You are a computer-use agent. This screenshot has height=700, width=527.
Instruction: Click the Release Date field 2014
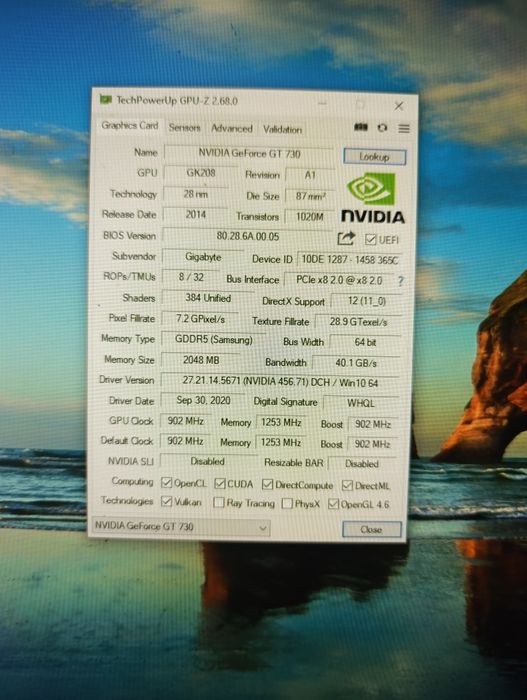195,214
